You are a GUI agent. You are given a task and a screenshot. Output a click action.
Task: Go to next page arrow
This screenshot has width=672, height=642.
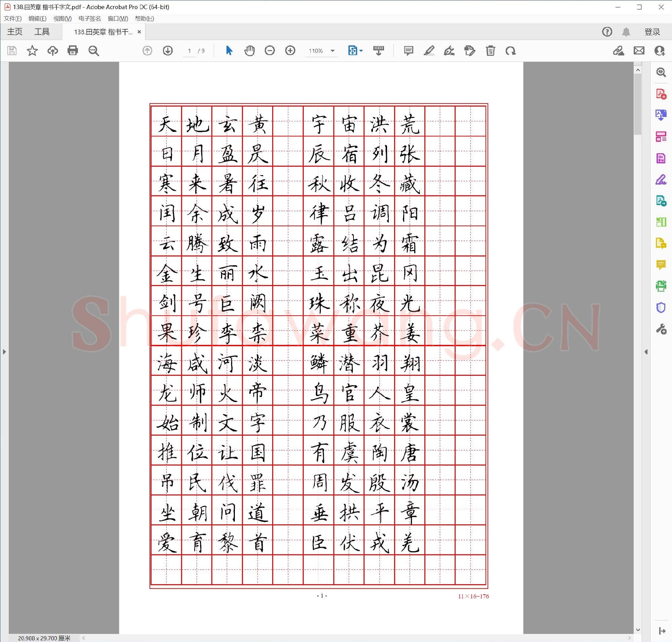pyautogui.click(x=168, y=51)
